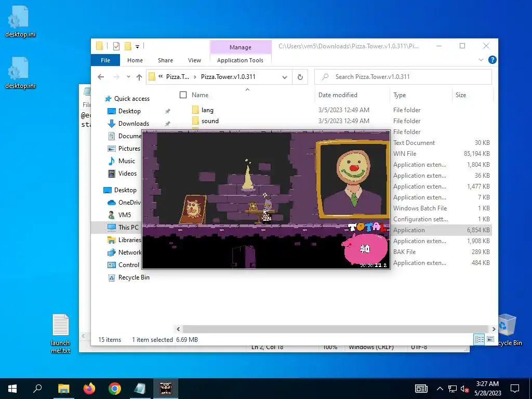Go up one folder level

139,77
